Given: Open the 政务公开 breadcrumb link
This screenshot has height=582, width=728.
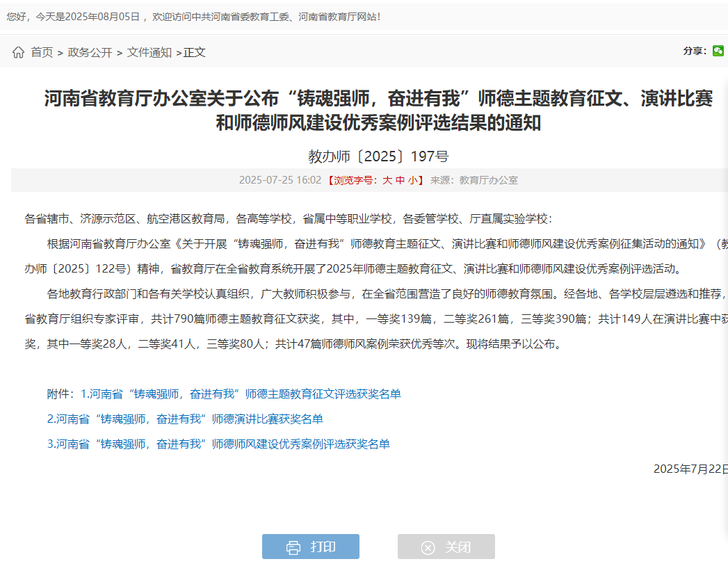Looking at the screenshot, I should (x=90, y=52).
